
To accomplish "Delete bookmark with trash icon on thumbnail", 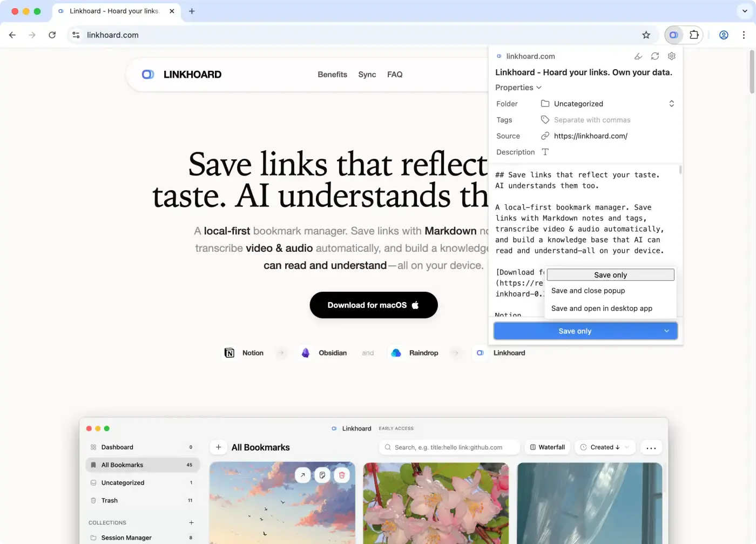I will 342,475.
